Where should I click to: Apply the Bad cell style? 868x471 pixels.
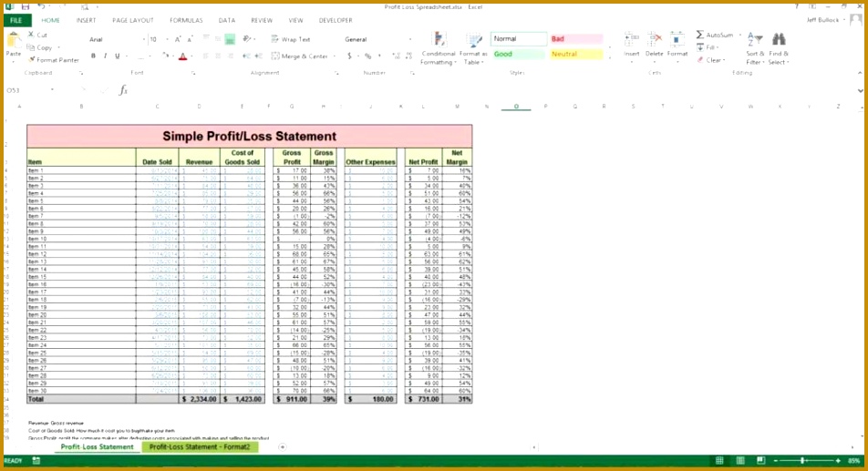tap(575, 38)
